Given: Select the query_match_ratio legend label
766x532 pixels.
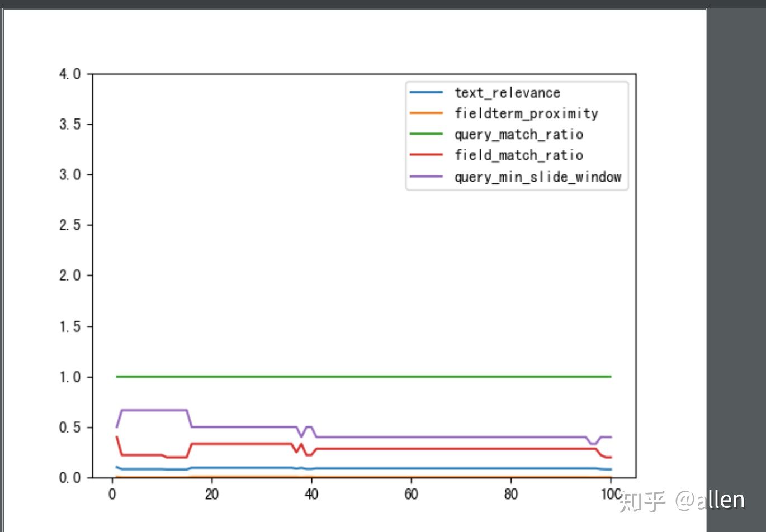Looking at the screenshot, I should pyautogui.click(x=519, y=134).
